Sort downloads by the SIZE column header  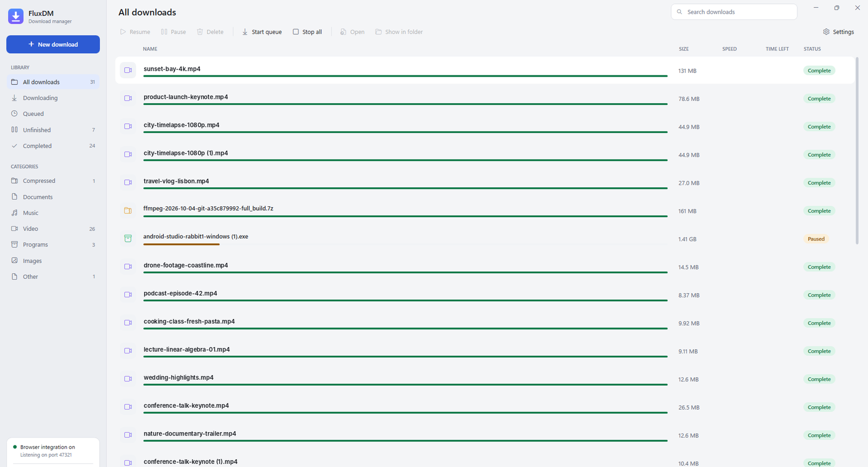[x=684, y=49]
